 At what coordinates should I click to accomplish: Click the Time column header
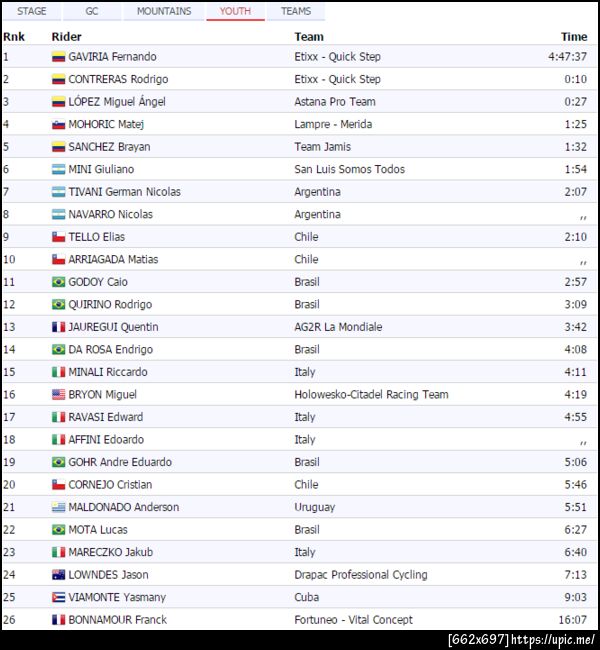(574, 36)
